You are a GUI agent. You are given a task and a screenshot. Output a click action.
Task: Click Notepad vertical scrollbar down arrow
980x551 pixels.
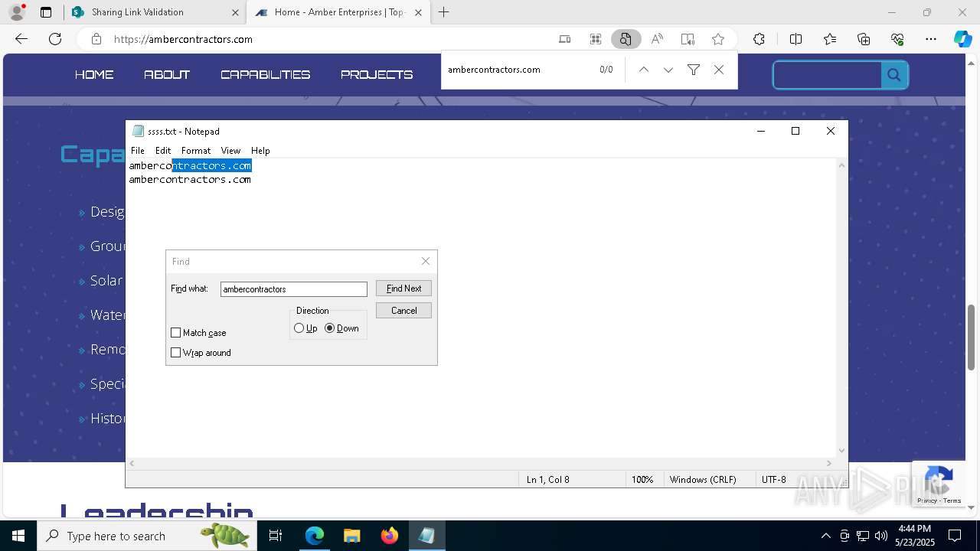pyautogui.click(x=842, y=451)
